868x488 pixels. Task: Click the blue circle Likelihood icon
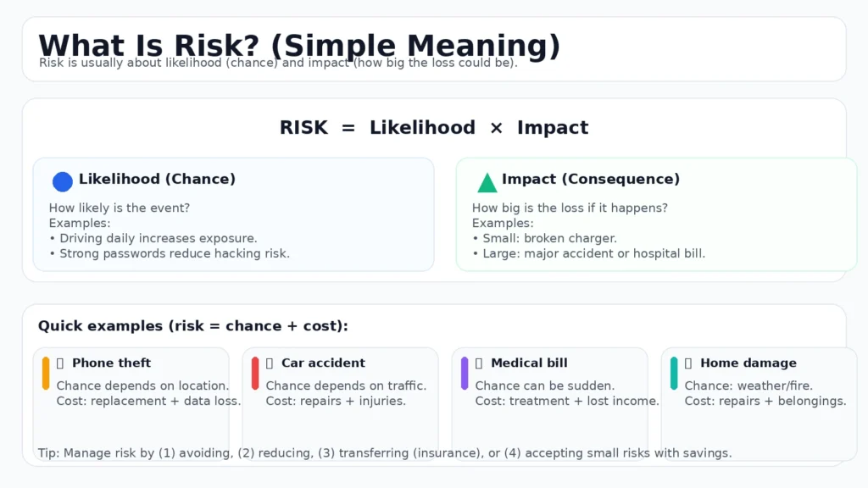[63, 181]
